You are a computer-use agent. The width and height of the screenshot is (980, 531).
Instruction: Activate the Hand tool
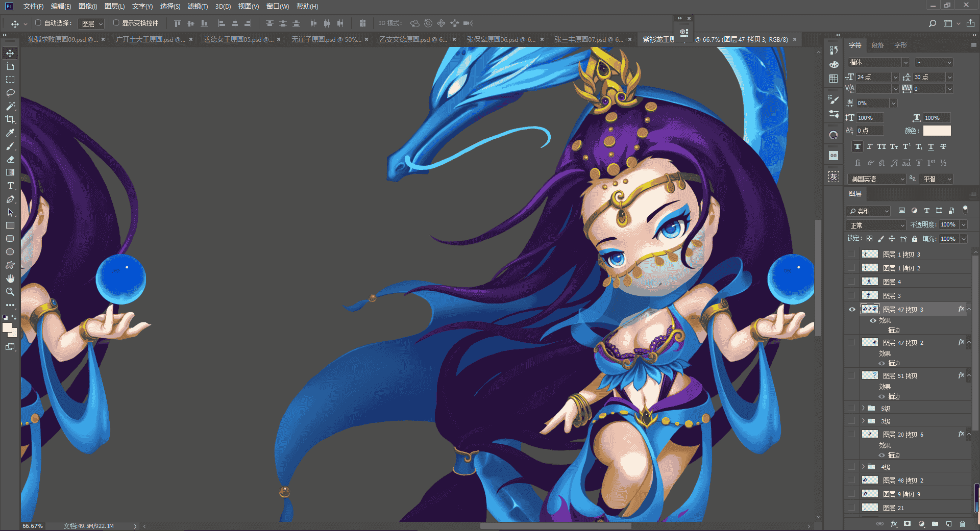pyautogui.click(x=10, y=279)
